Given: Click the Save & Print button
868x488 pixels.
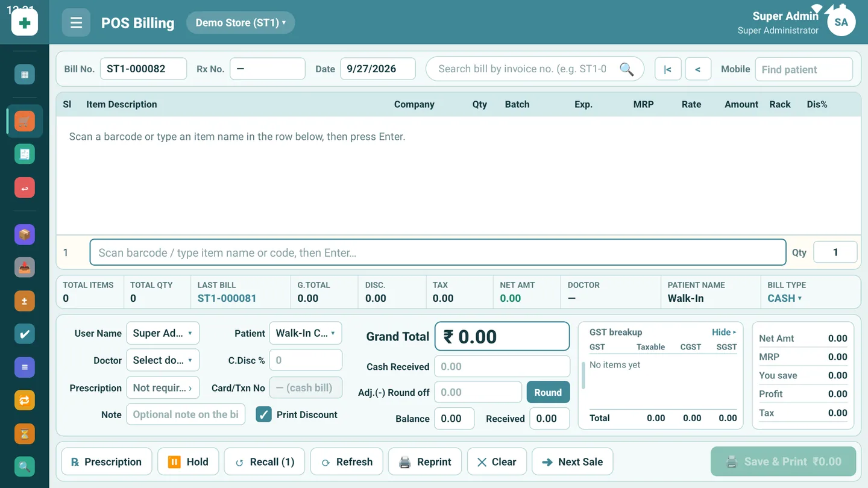Looking at the screenshot, I should tap(783, 462).
